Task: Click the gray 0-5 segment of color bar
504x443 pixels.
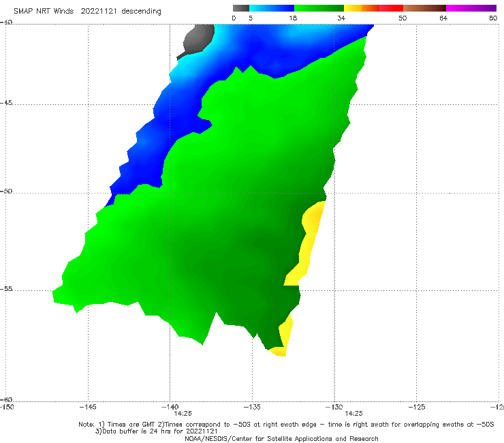Action: pos(241,8)
